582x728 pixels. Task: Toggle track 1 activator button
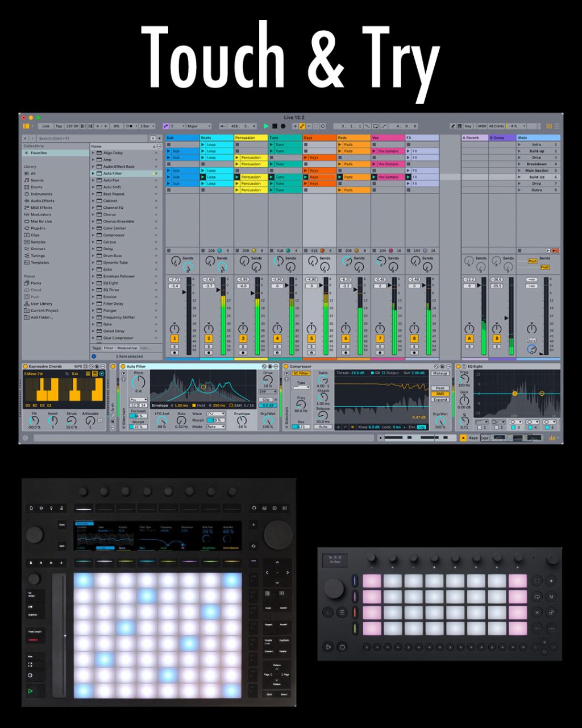point(174,338)
